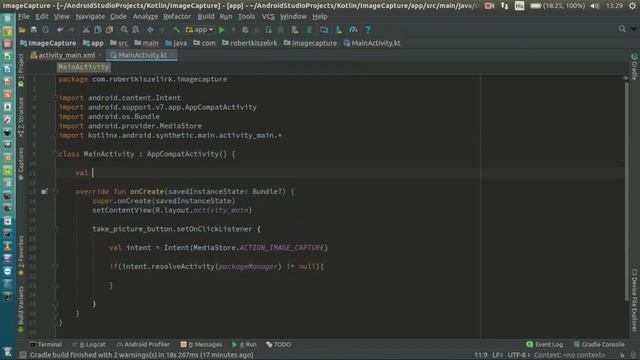640x360 pixels.
Task: Open a file with the toolbar folder icon
Action: pyautogui.click(x=22, y=30)
